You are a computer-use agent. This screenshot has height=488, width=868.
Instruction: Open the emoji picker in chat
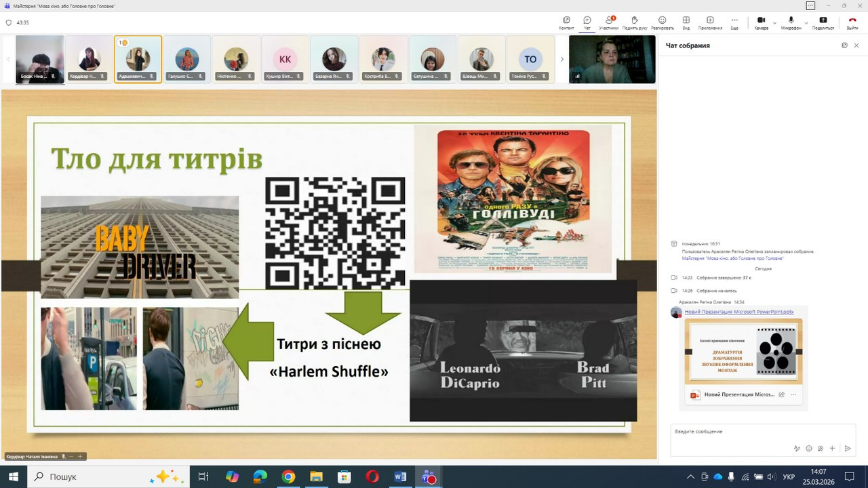(x=809, y=448)
